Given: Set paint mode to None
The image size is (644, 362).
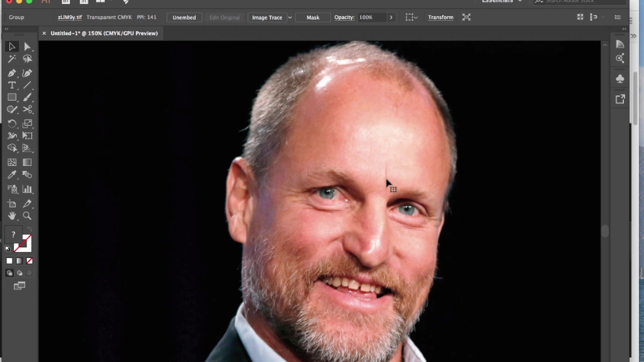Looking at the screenshot, I should pyautogui.click(x=29, y=261).
